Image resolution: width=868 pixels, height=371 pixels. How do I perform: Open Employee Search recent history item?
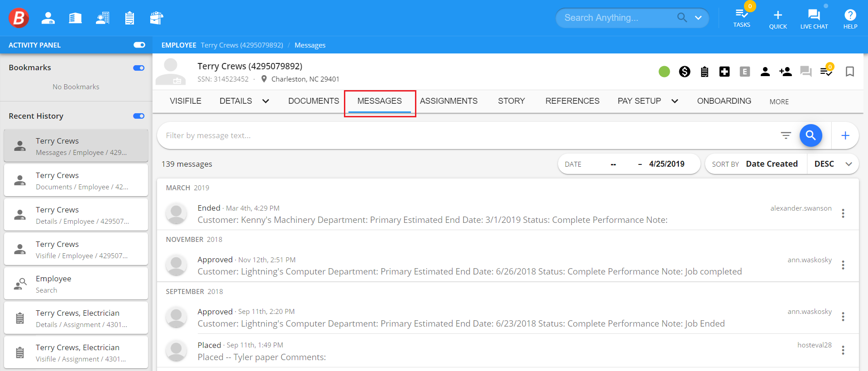tap(76, 284)
